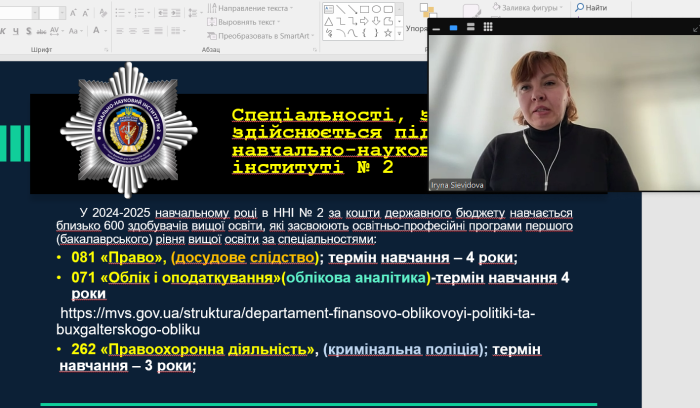This screenshot has width=700, height=408.
Task: Select the two-strip video layout icon
Action: 471,28
